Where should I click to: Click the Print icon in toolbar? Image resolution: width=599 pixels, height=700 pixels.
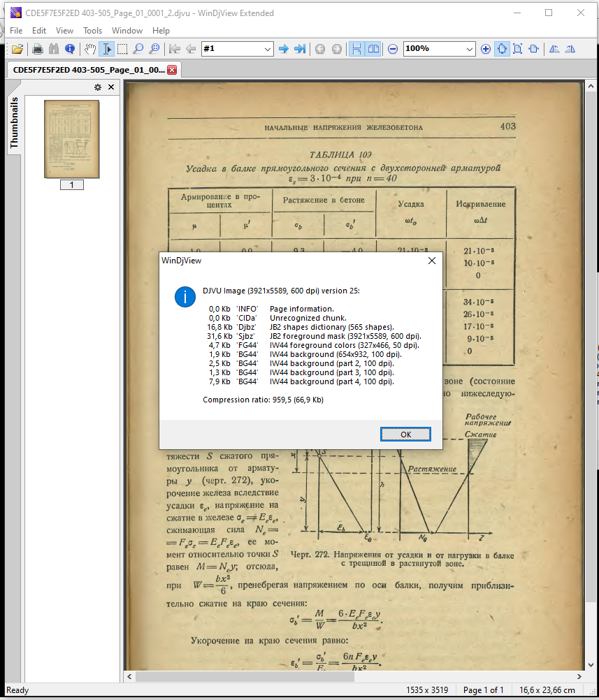pyautogui.click(x=38, y=49)
